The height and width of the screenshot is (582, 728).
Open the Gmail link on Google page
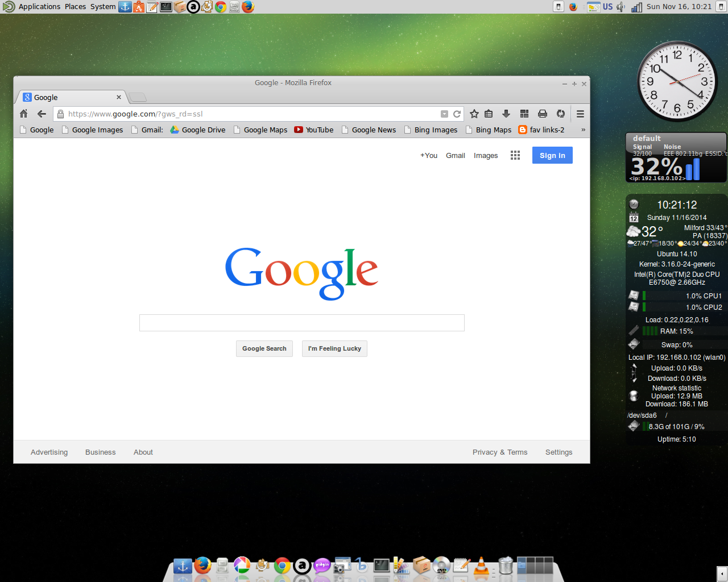click(456, 155)
